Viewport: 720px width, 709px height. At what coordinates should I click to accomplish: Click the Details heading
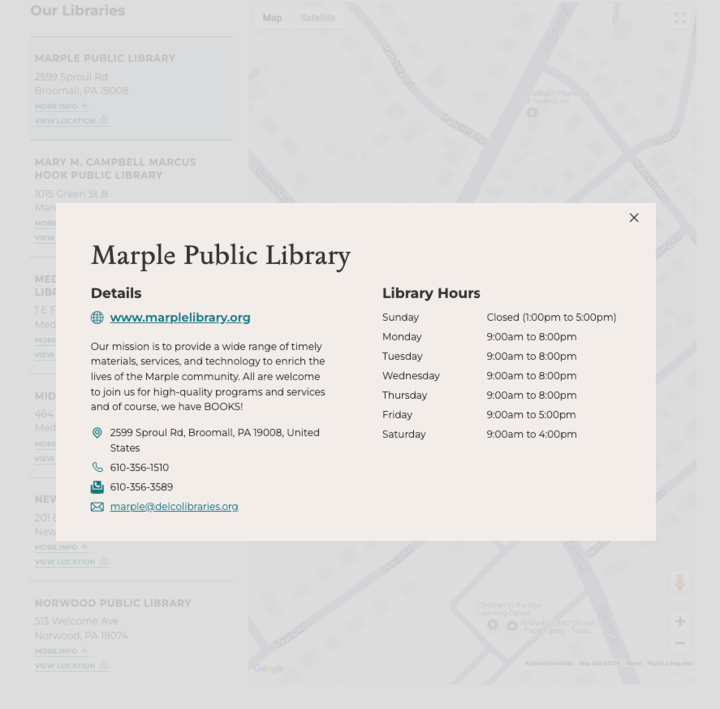coord(116,293)
